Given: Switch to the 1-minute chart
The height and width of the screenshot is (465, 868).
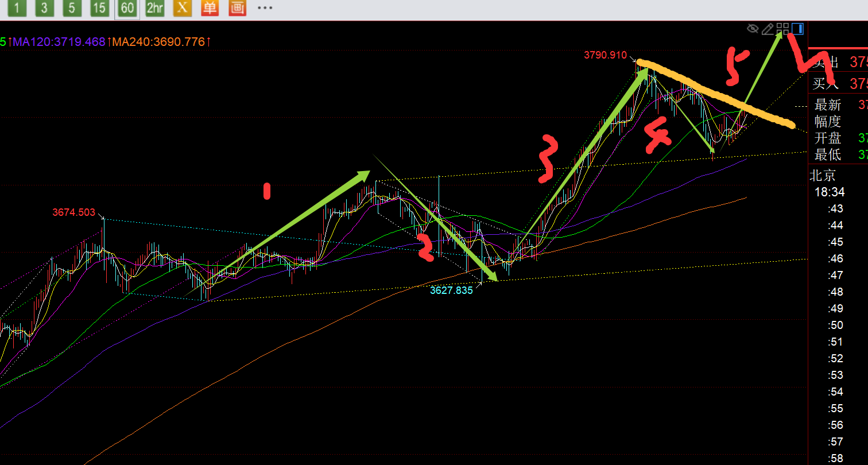Looking at the screenshot, I should tap(17, 8).
